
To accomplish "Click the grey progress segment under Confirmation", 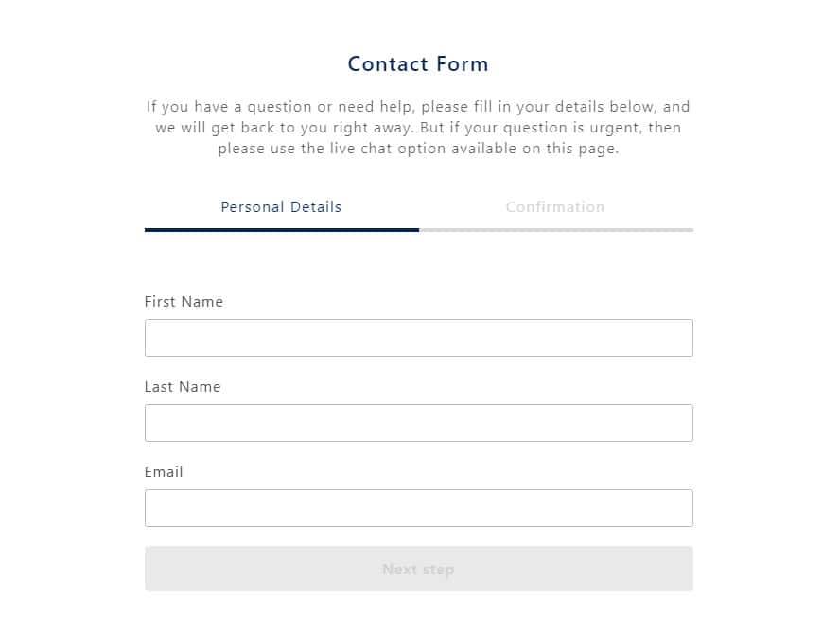I will click(x=556, y=229).
